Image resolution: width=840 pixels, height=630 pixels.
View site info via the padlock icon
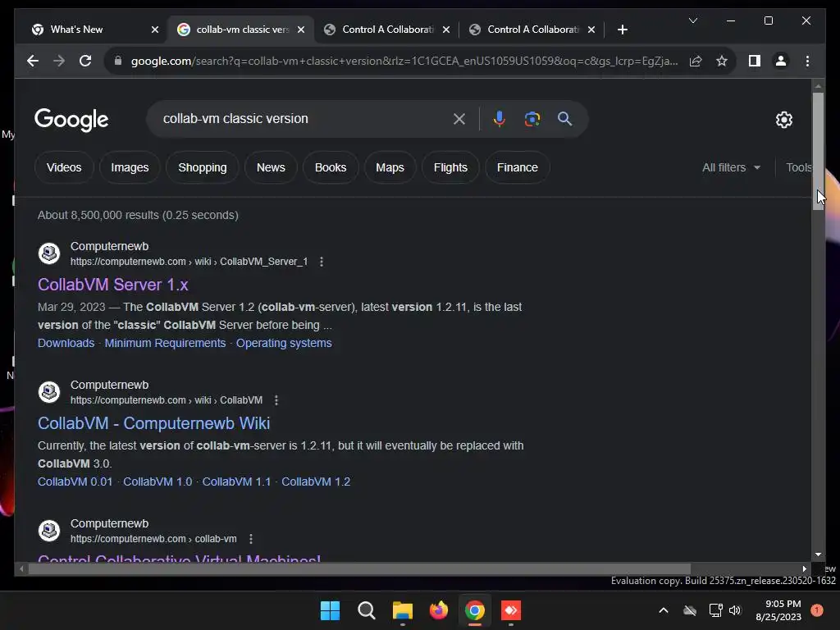(x=118, y=61)
